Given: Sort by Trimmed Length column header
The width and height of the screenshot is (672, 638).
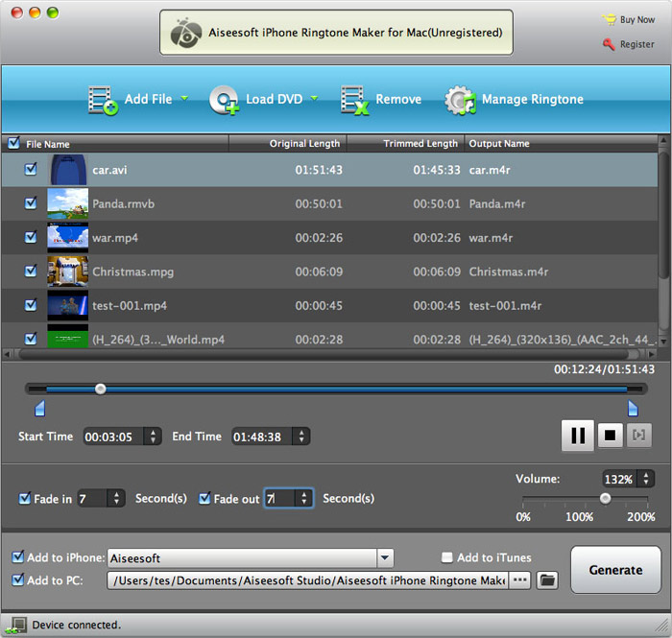Looking at the screenshot, I should pos(405,144).
